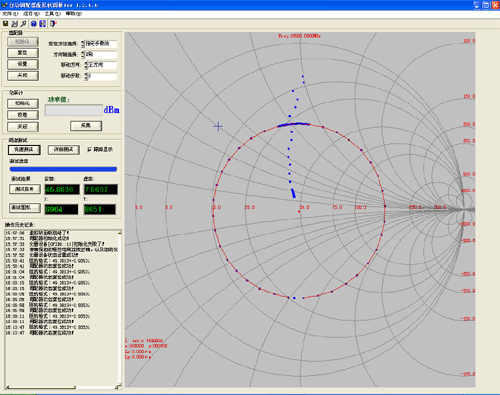Click the log row timestamped 15:57:52

pyautogui.click(x=42, y=255)
